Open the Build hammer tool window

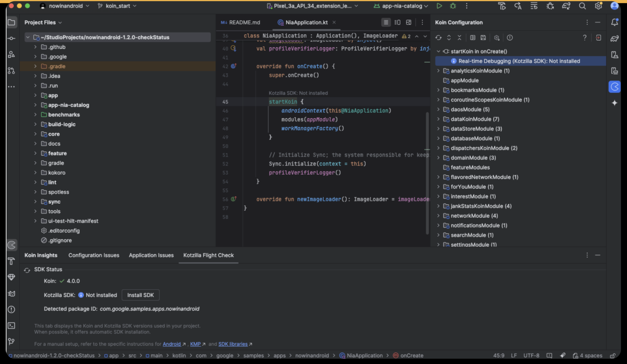[x=11, y=261]
